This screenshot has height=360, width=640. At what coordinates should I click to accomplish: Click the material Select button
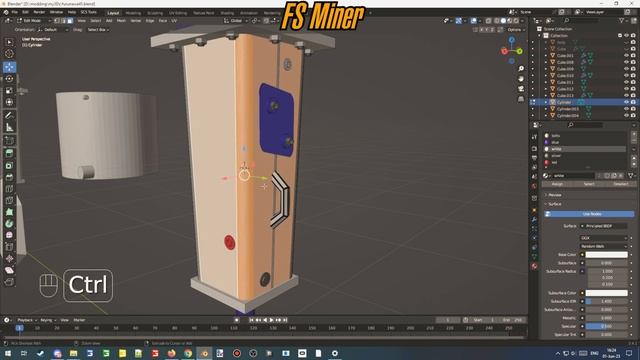click(x=589, y=184)
